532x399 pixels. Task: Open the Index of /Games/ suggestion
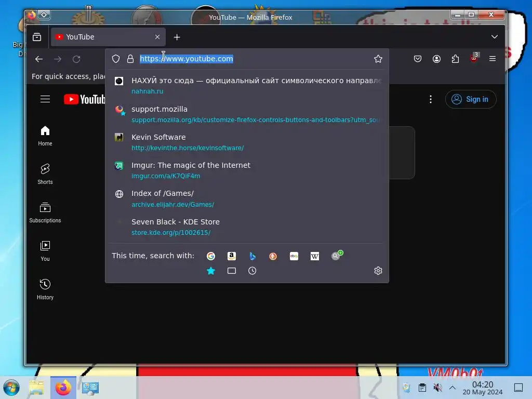click(x=247, y=198)
